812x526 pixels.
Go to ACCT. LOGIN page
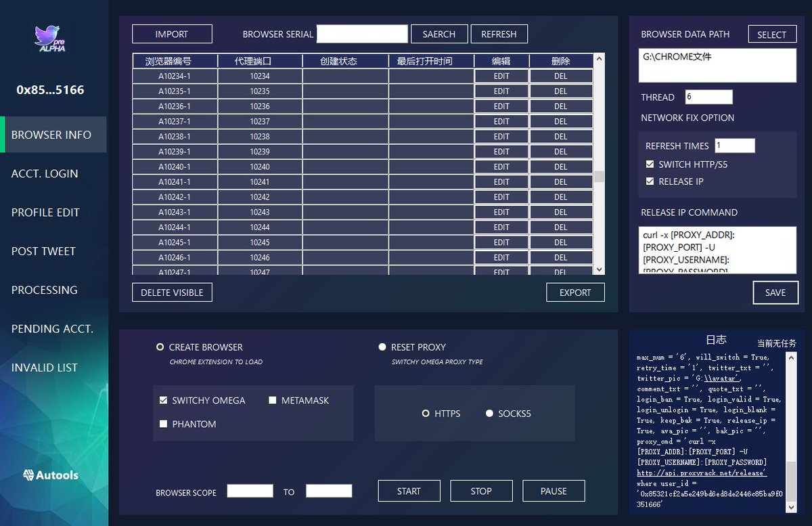tap(45, 173)
